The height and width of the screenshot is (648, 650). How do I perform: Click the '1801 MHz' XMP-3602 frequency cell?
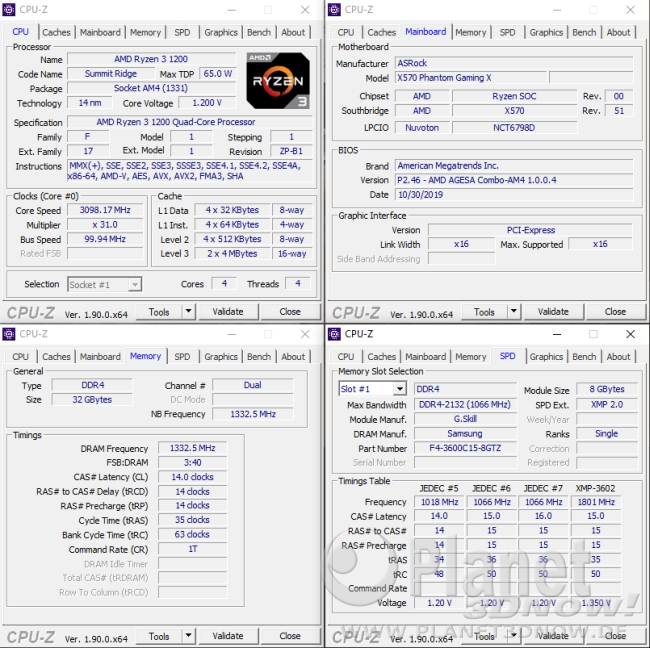pos(596,502)
